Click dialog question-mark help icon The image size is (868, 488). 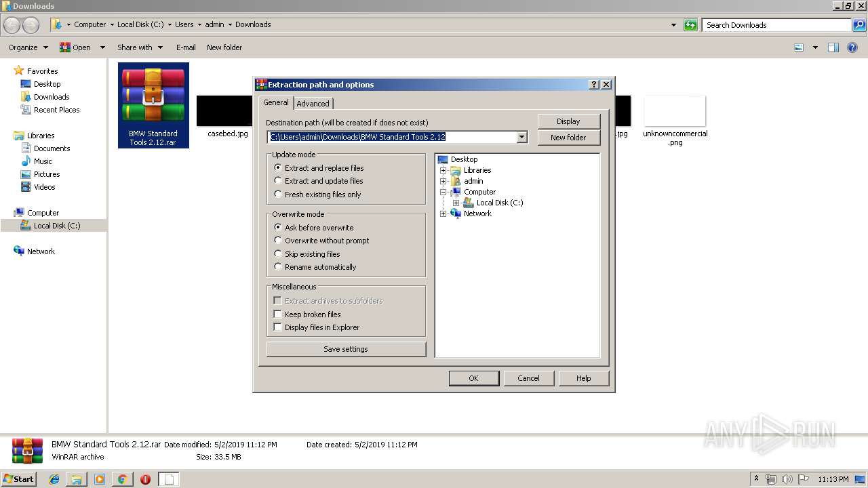(595, 85)
